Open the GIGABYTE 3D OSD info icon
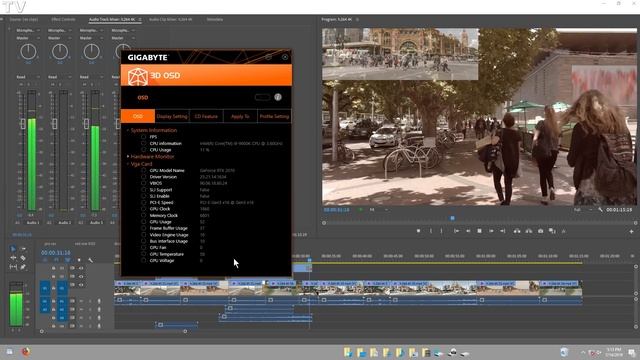640x360 pixels. click(278, 97)
